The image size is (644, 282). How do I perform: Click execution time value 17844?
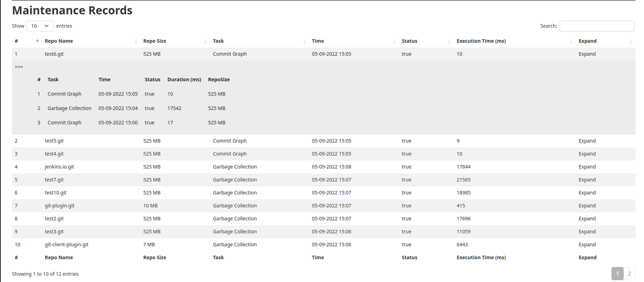[463, 167]
